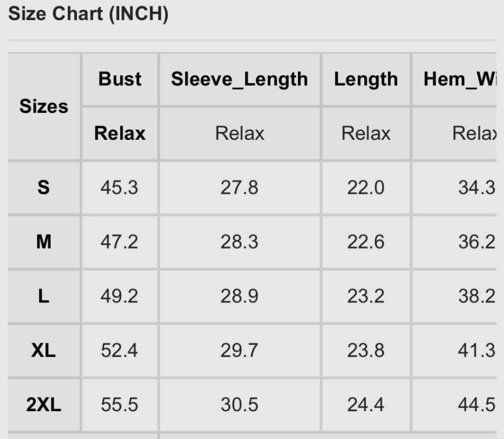Click the 2XL size row label

pyautogui.click(x=44, y=404)
